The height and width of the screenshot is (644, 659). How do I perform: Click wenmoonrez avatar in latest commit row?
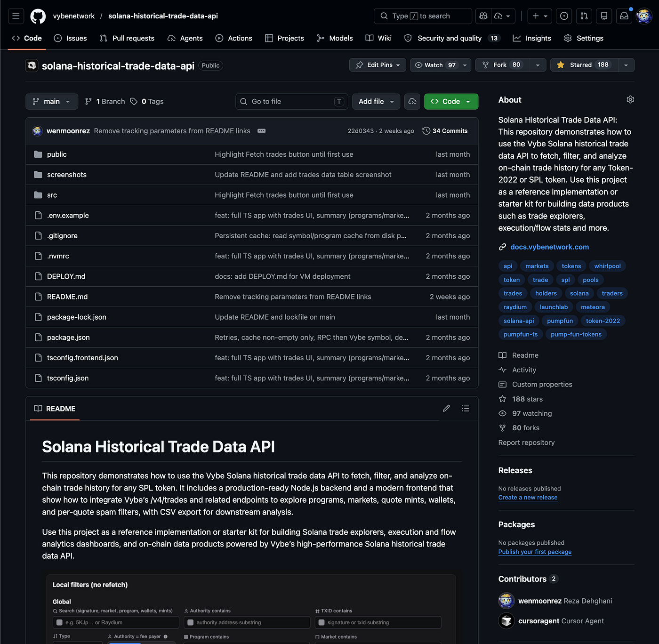coord(38,131)
